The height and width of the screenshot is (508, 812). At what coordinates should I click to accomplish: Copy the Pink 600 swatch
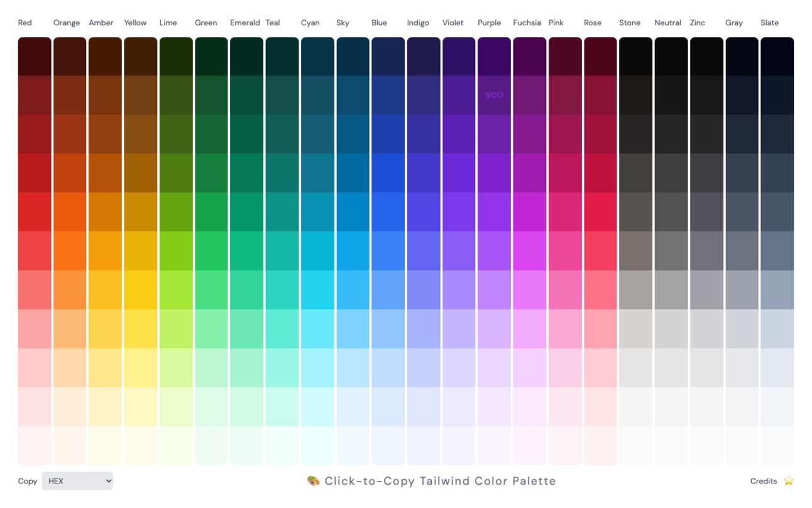(x=564, y=212)
